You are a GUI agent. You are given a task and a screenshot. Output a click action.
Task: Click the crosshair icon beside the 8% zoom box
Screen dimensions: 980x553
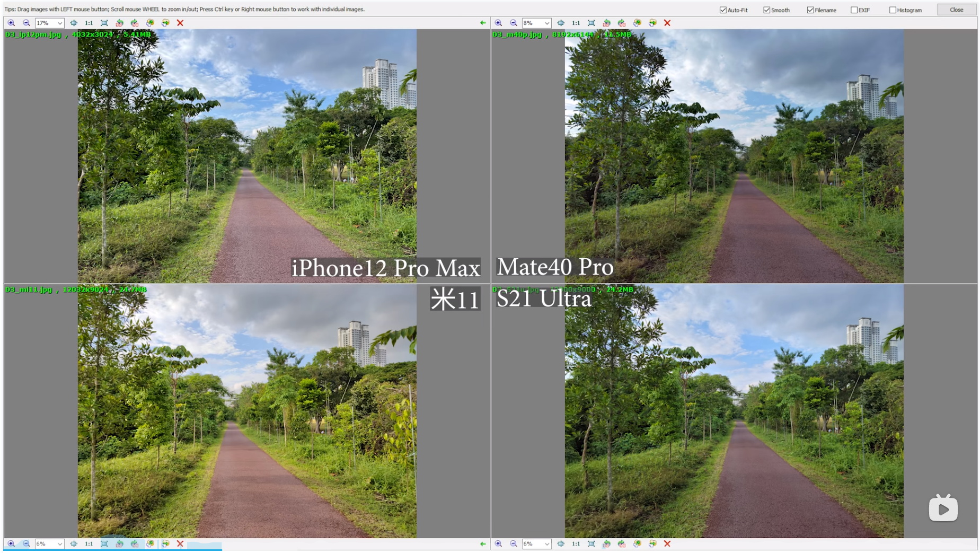point(561,23)
